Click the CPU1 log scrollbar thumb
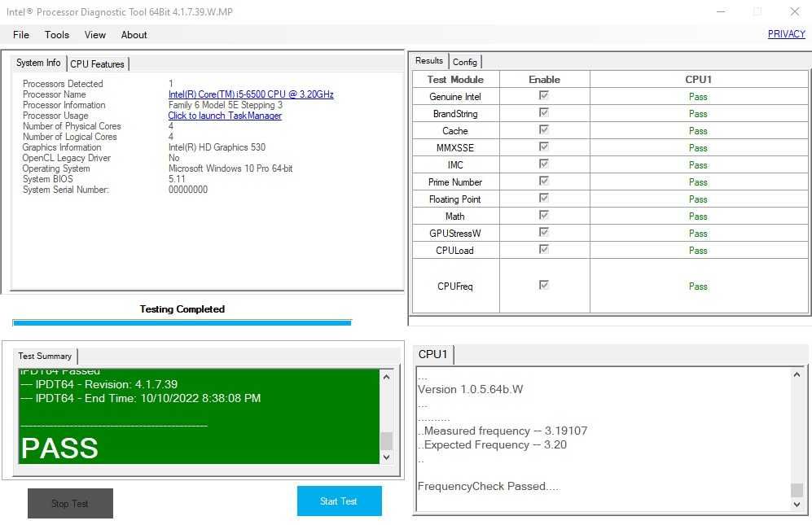Viewport: 812px width, 525px height. pos(797,490)
